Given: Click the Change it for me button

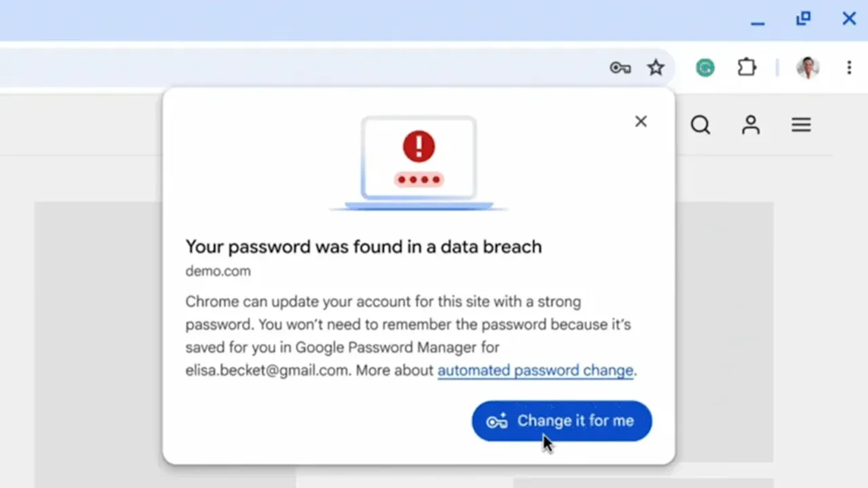Looking at the screenshot, I should click(x=561, y=421).
